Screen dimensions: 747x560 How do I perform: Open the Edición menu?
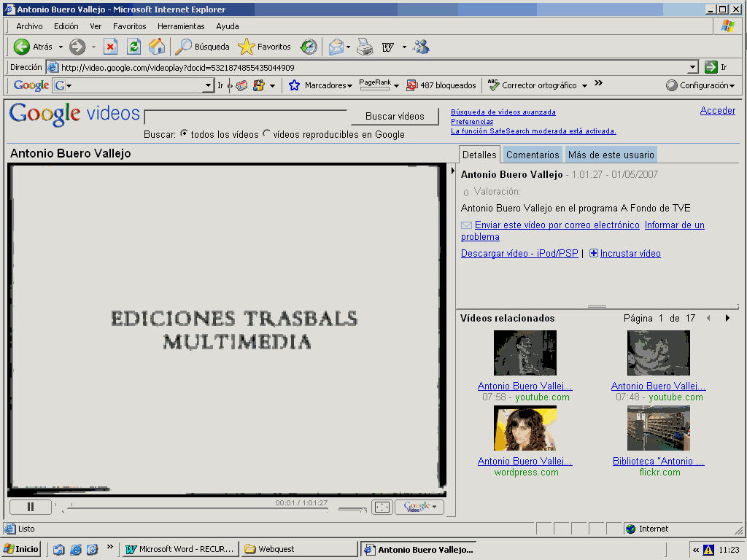coord(66,26)
